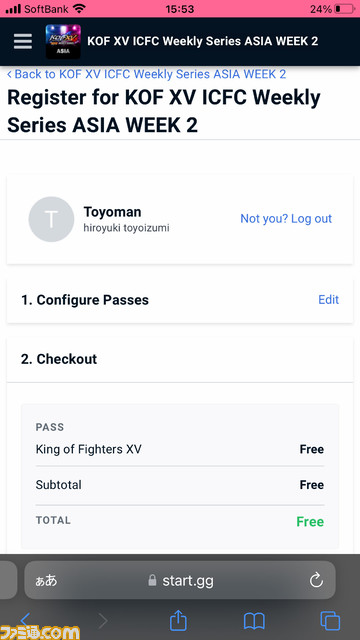This screenshot has height=640, width=360.
Task: Tap the battery indicator in status bar
Action: click(344, 9)
